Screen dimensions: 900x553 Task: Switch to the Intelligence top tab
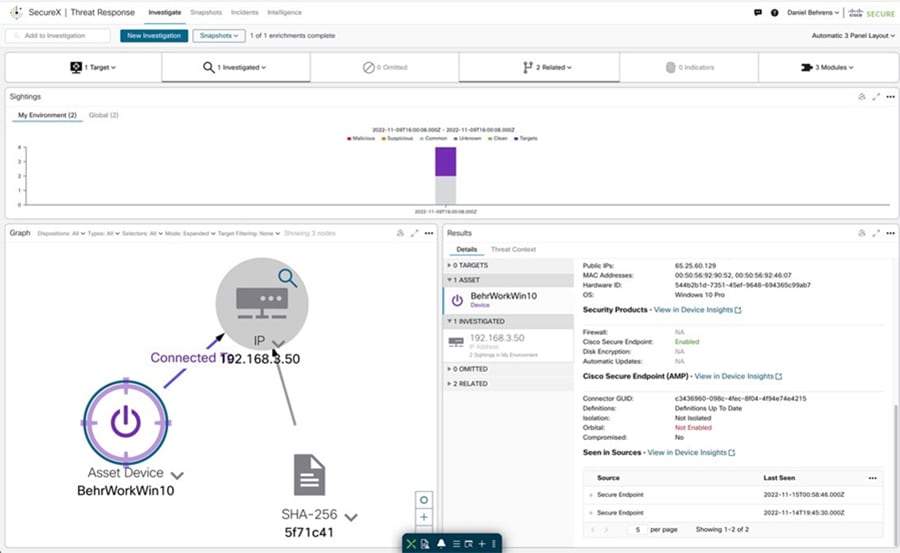click(284, 12)
